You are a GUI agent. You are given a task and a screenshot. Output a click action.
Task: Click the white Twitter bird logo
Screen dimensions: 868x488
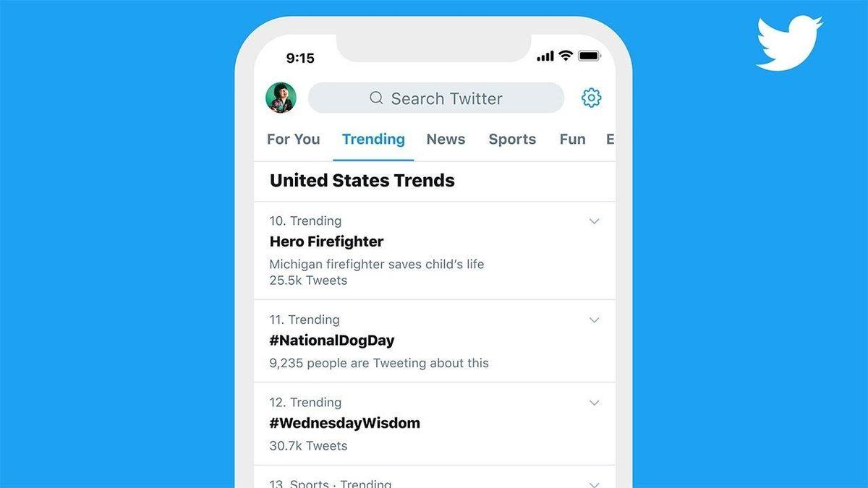(788, 43)
